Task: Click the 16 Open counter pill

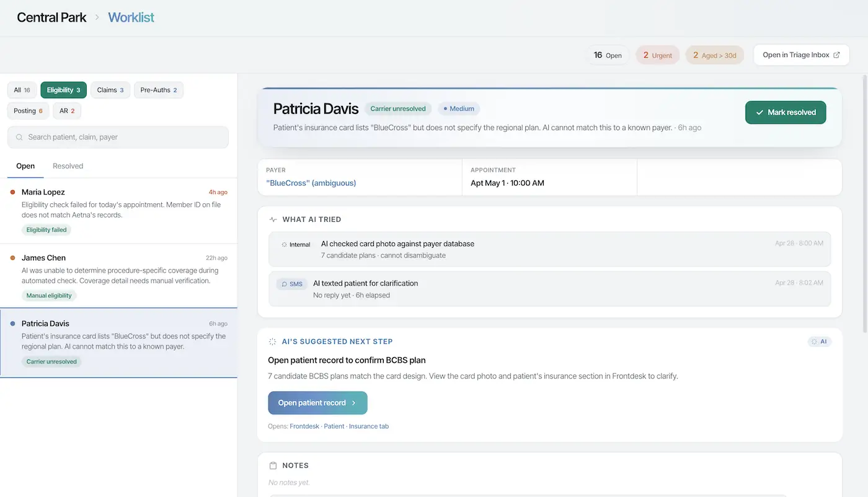Action: (x=608, y=55)
